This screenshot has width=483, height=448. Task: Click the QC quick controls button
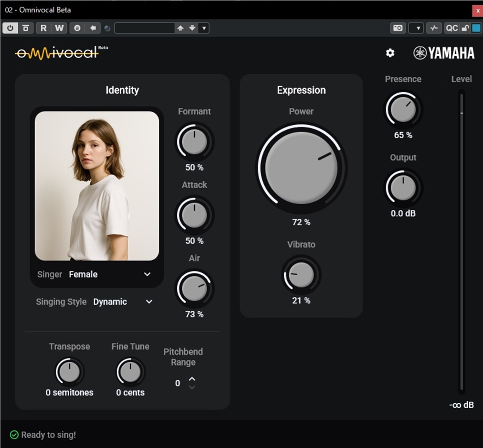pos(452,28)
